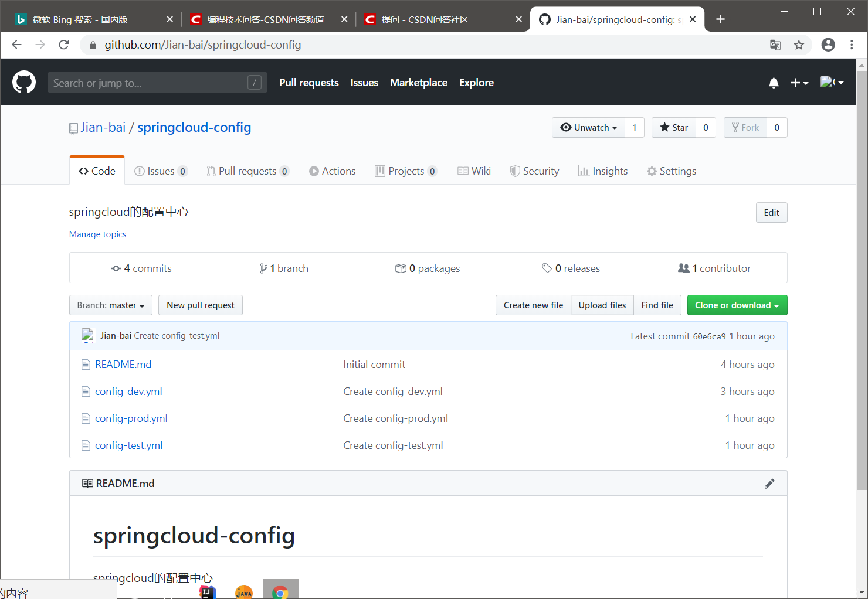Screen dimensions: 868x599
Task: Open the Security tab
Action: click(534, 171)
